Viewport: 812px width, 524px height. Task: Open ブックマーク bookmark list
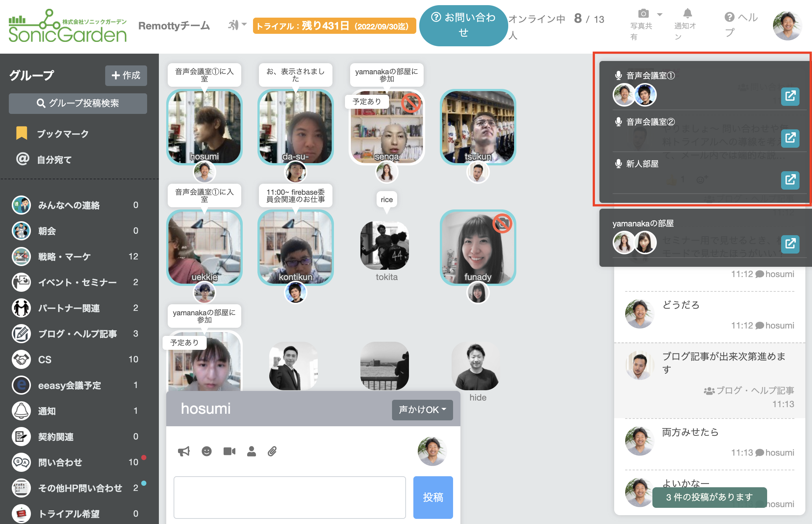(63, 134)
